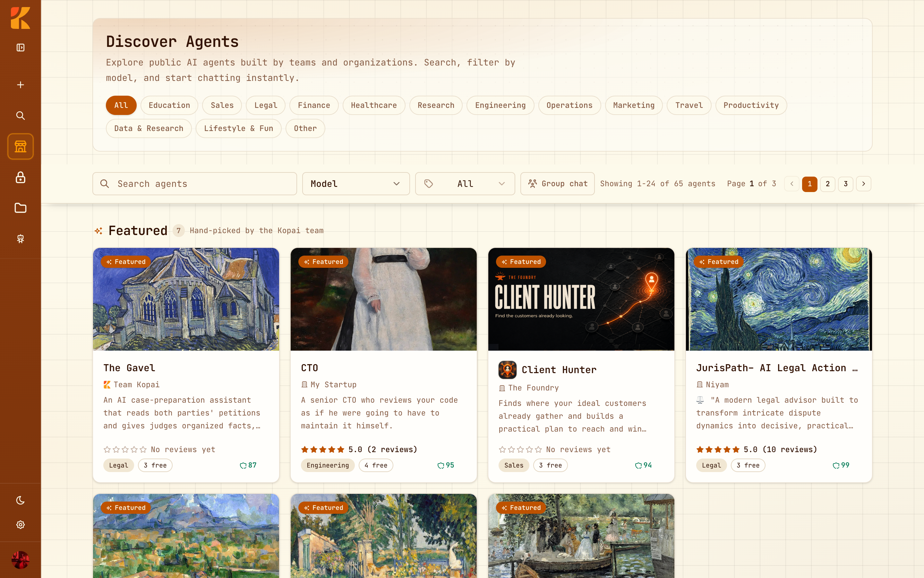Click the 4 free badge on CTO card
This screenshot has height=578, width=924.
click(x=376, y=465)
